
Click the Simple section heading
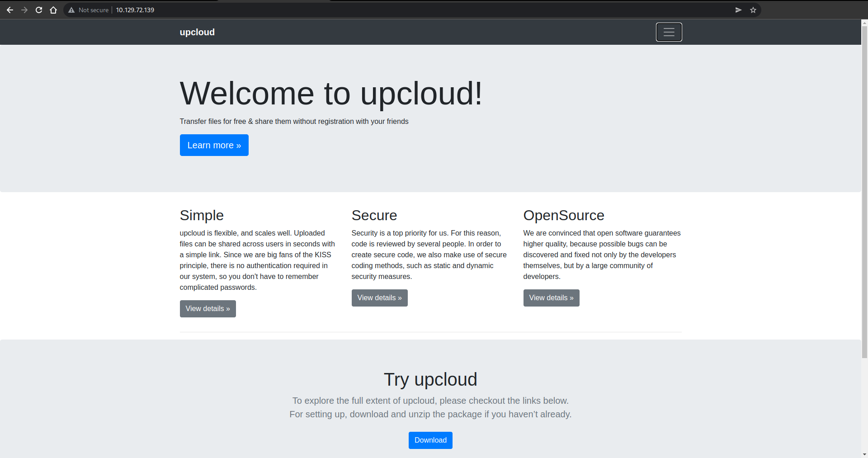[x=202, y=216]
